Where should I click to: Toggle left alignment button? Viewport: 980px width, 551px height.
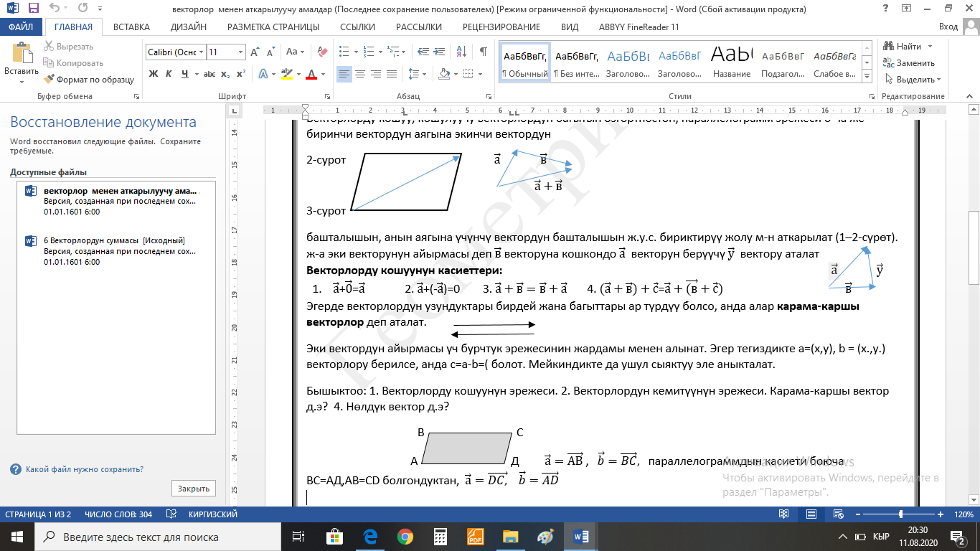click(344, 74)
